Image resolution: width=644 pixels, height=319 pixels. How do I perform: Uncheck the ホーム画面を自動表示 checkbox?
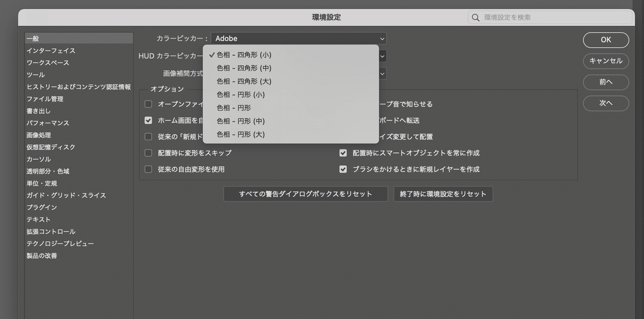pos(148,121)
